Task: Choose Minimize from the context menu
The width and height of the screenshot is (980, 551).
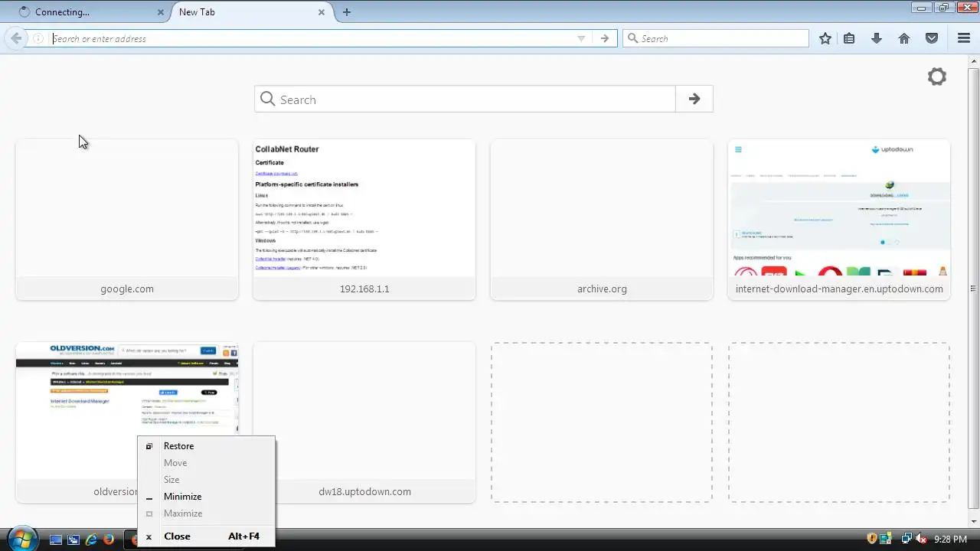Action: pyautogui.click(x=206, y=497)
